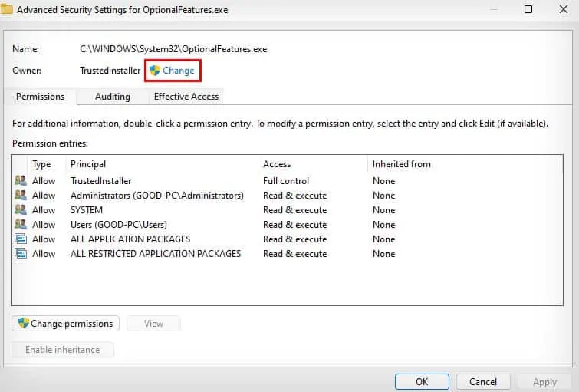Screen dimensions: 579x392
Task: Open the Effective Access tab
Action: click(x=186, y=97)
